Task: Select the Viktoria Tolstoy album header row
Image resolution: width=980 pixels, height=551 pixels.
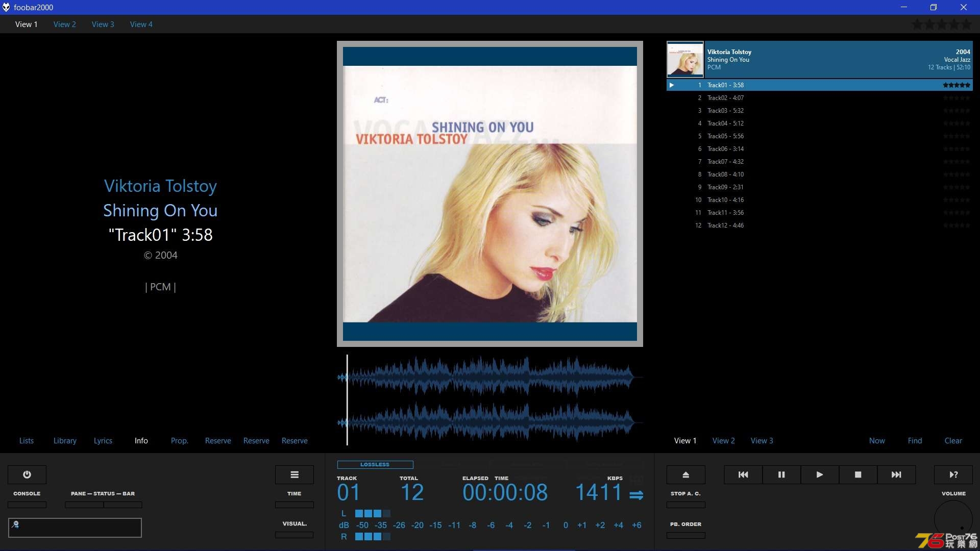Action: point(820,60)
